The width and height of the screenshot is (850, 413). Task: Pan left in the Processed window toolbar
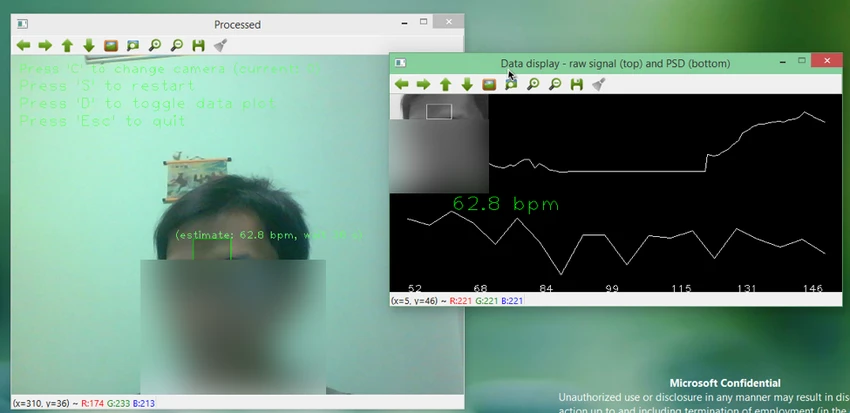[23, 46]
